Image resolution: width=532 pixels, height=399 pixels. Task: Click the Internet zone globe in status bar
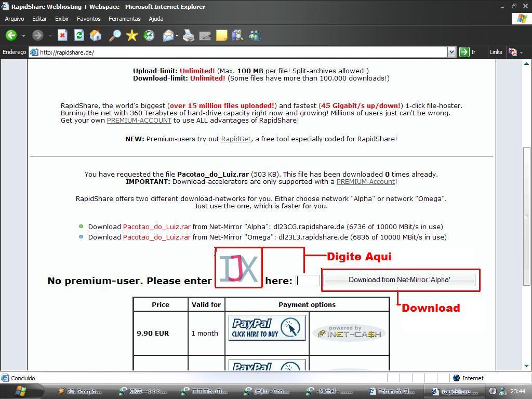point(456,378)
